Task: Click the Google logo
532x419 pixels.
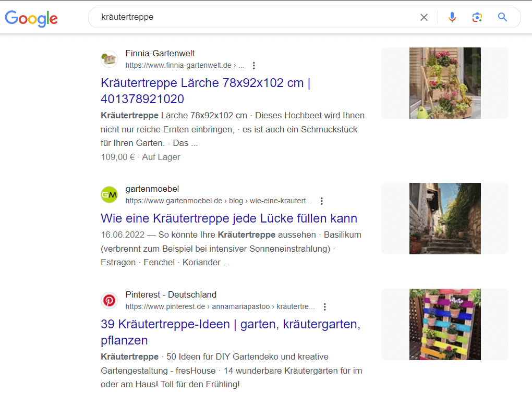Action: point(31,18)
